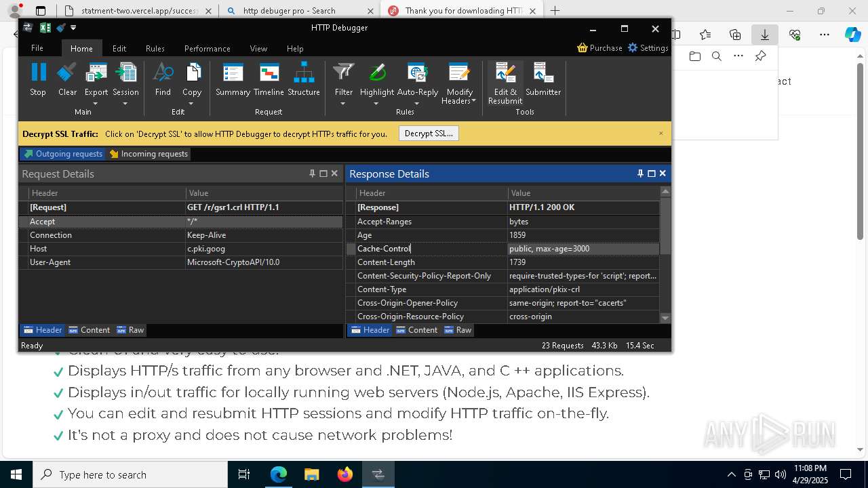The width and height of the screenshot is (868, 488).
Task: Click the Purchase basket button
Action: pyautogui.click(x=599, y=48)
